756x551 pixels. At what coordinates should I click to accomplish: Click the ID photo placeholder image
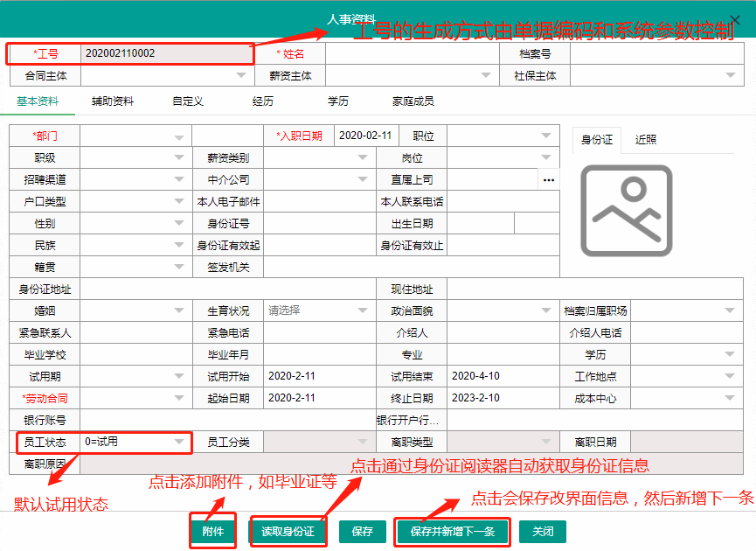pyautogui.click(x=626, y=210)
